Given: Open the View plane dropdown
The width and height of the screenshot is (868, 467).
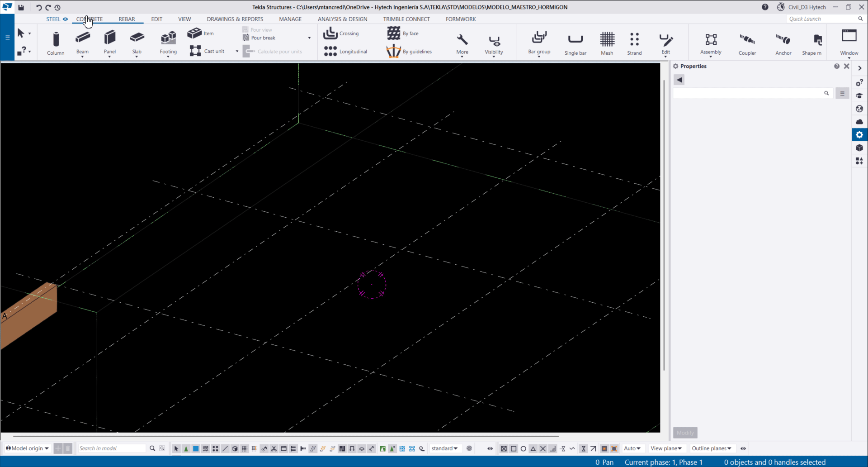Looking at the screenshot, I should (667, 448).
